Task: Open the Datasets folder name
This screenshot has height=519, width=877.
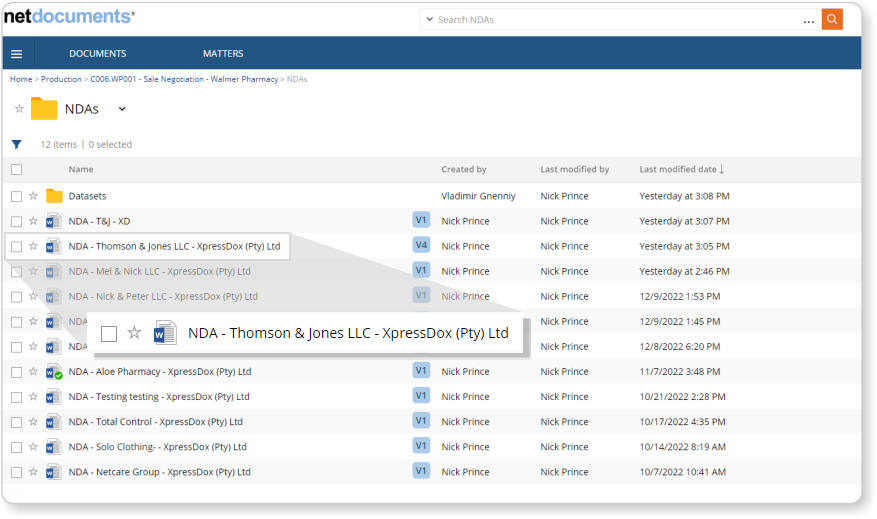Action: 87,196
